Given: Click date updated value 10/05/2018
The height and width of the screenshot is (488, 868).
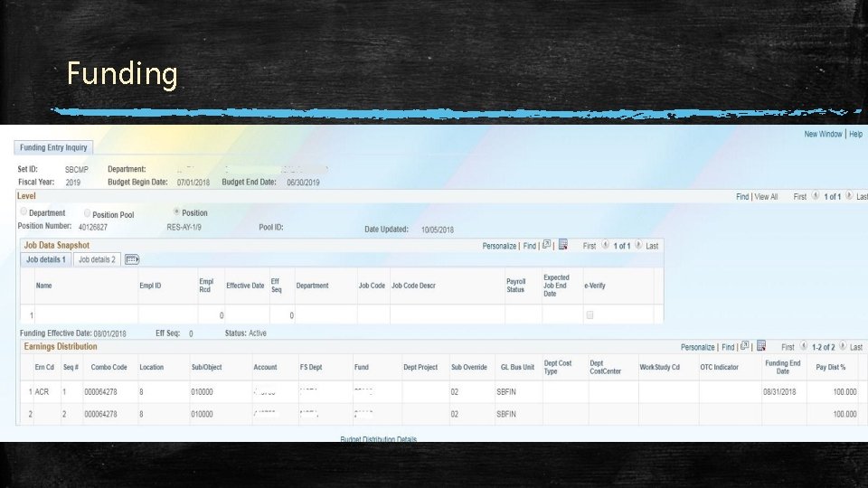Looking at the screenshot, I should [438, 230].
